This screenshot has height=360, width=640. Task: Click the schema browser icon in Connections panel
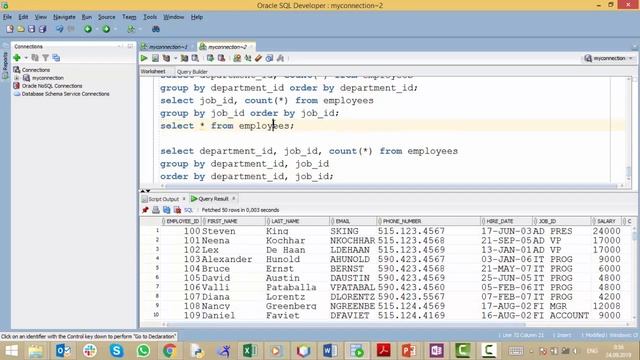click(x=56, y=58)
